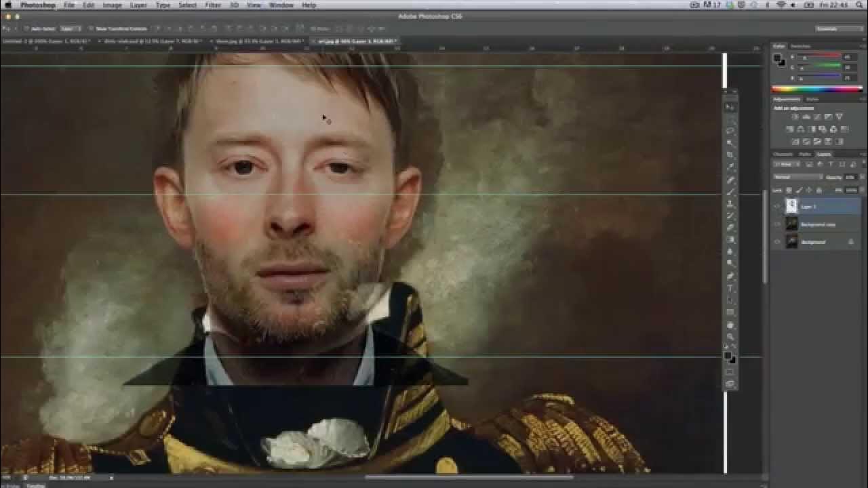The width and height of the screenshot is (868, 488).
Task: Enable the Auto-Select checkbox
Action: click(26, 28)
